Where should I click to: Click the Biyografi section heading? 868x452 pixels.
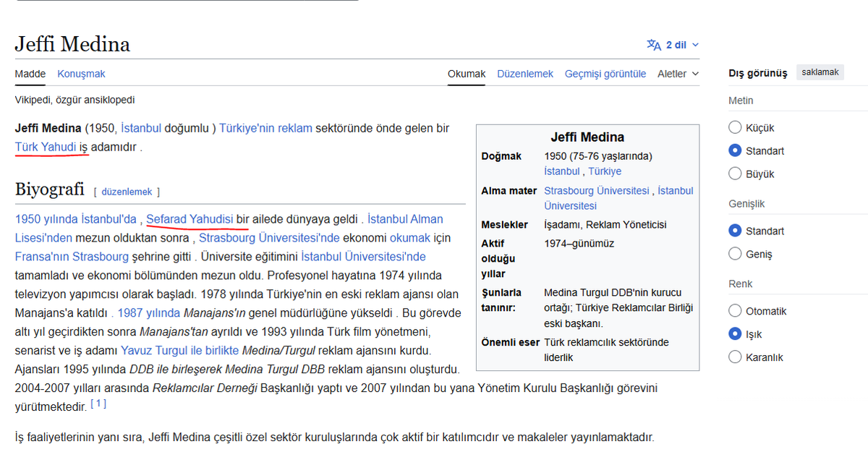[50, 190]
